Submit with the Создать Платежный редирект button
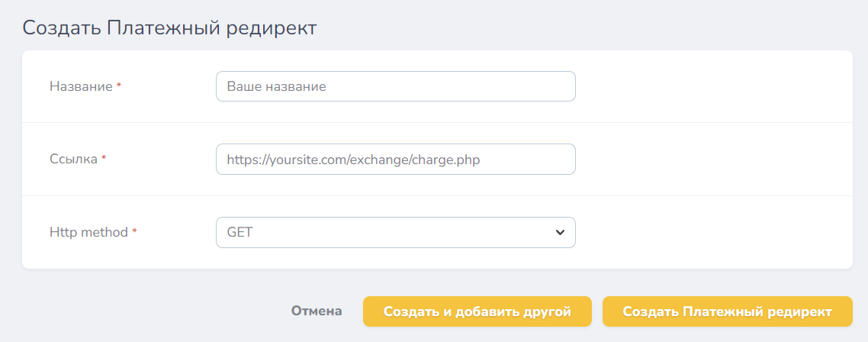The image size is (868, 342). coord(727,311)
